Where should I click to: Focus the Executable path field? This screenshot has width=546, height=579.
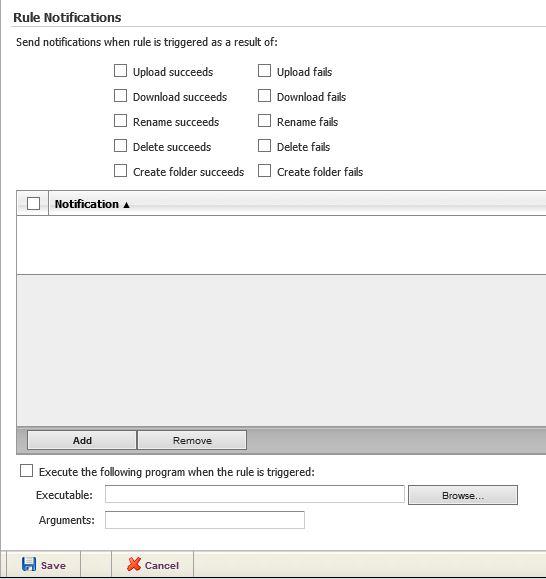point(255,494)
